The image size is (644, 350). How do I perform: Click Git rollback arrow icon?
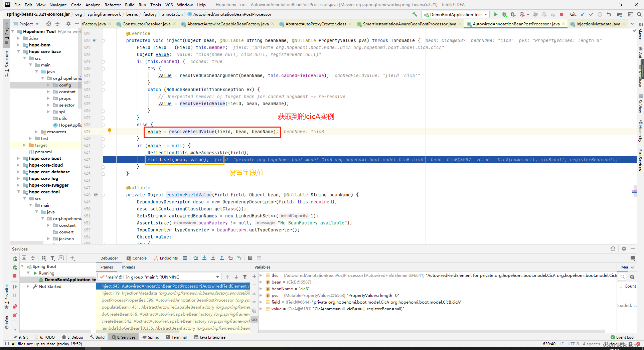coord(609,14)
